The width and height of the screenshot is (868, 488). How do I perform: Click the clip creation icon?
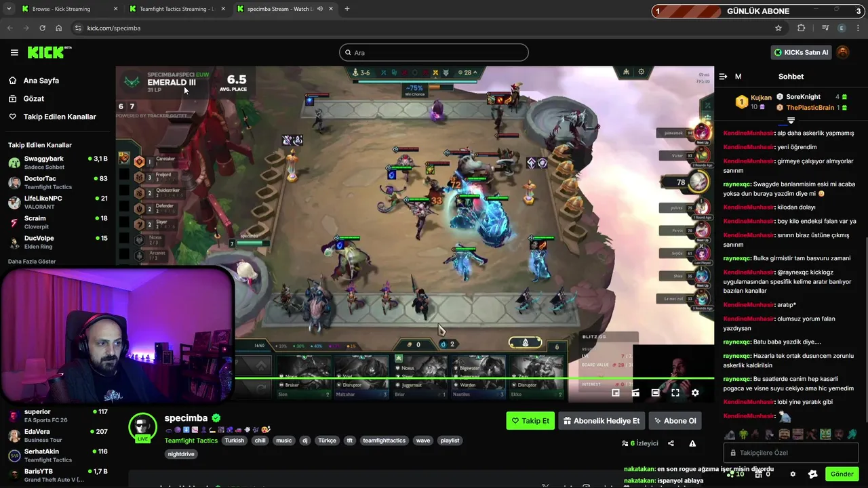point(635,392)
